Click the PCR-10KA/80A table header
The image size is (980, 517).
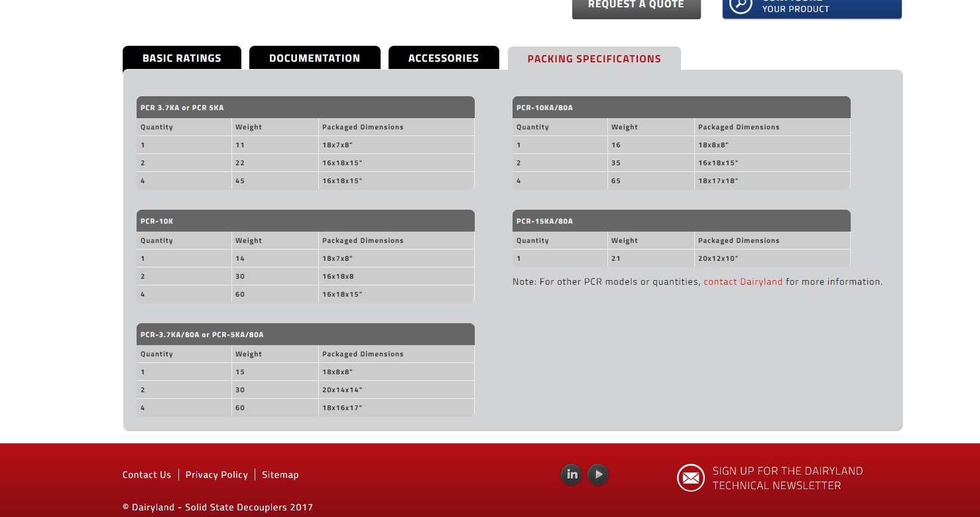[x=682, y=108]
